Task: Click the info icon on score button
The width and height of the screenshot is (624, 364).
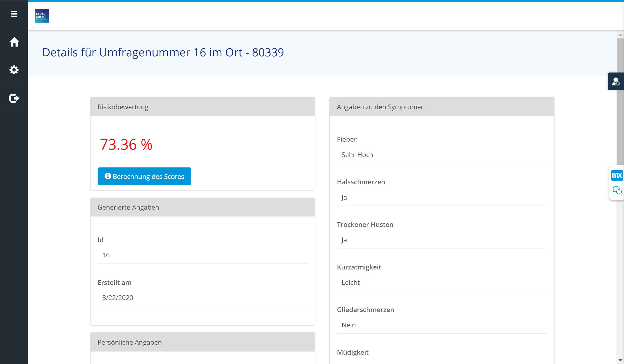Action: tap(108, 176)
